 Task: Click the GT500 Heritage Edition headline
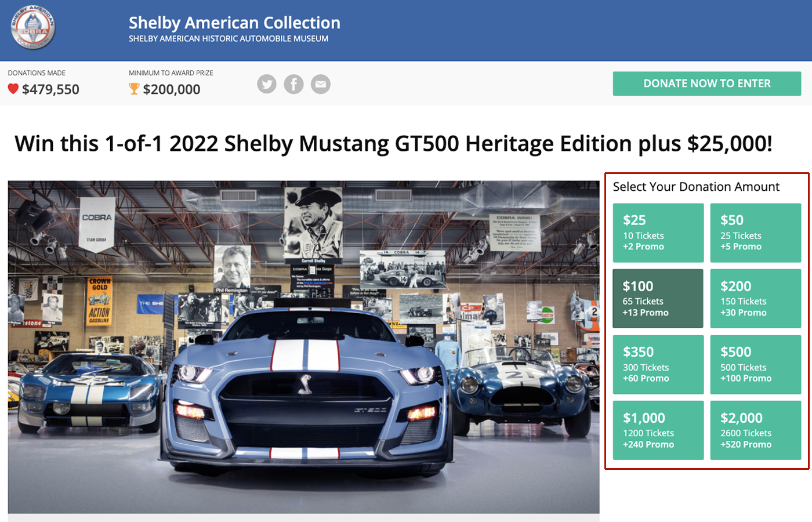click(394, 143)
